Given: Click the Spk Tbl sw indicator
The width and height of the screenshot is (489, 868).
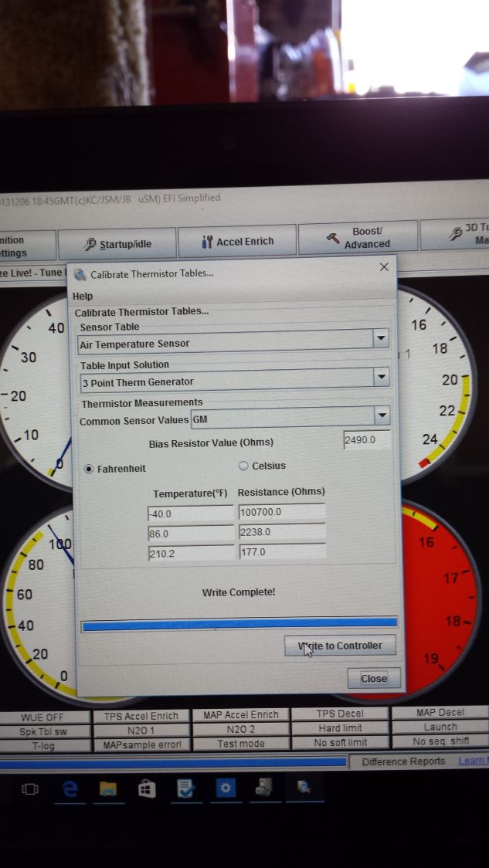Looking at the screenshot, I should click(x=44, y=732).
